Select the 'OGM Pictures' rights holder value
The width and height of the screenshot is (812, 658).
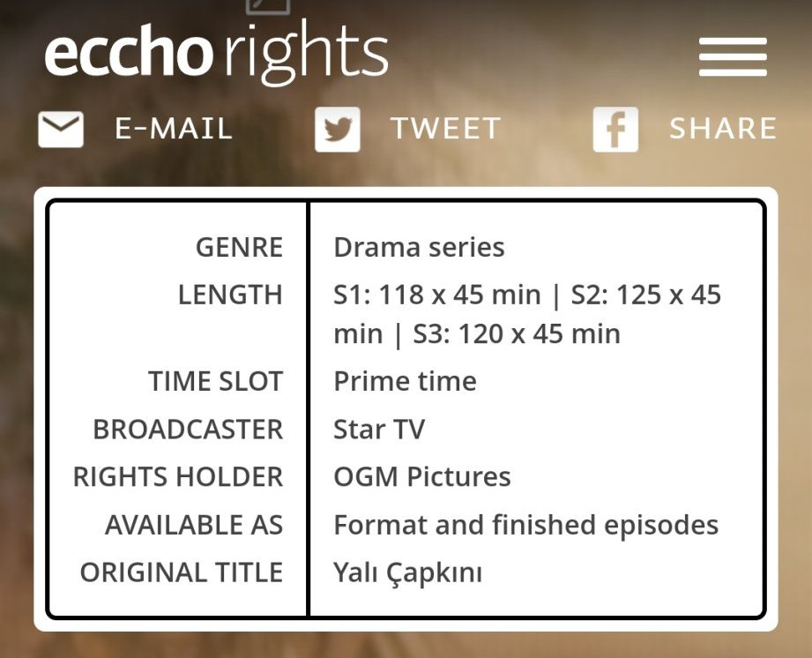pyautogui.click(x=421, y=477)
